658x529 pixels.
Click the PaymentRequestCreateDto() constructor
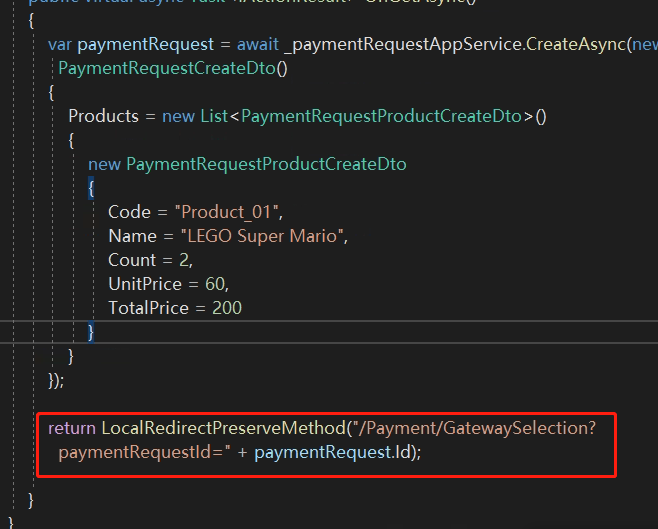173,69
